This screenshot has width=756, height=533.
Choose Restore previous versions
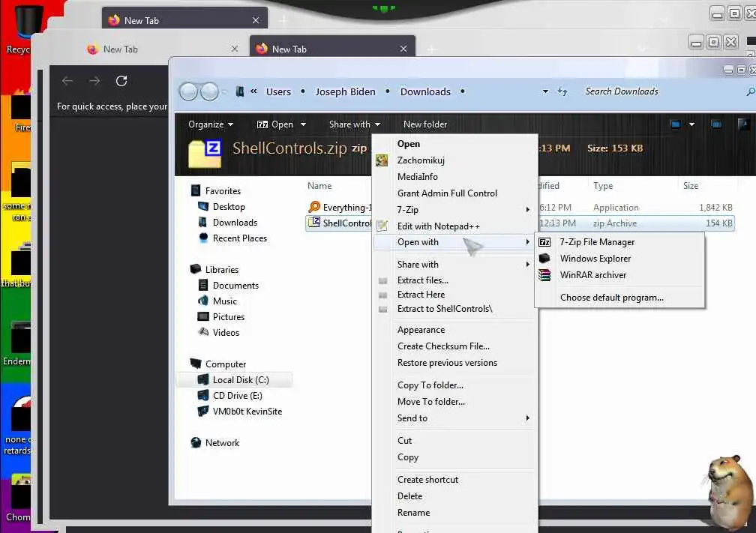coord(447,362)
